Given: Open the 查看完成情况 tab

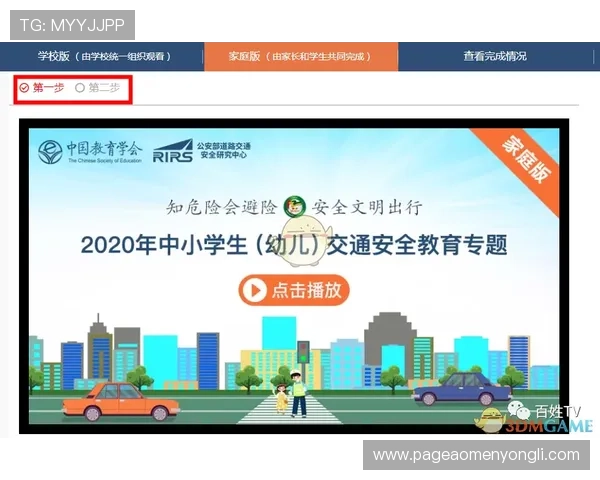Looking at the screenshot, I should 495,56.
